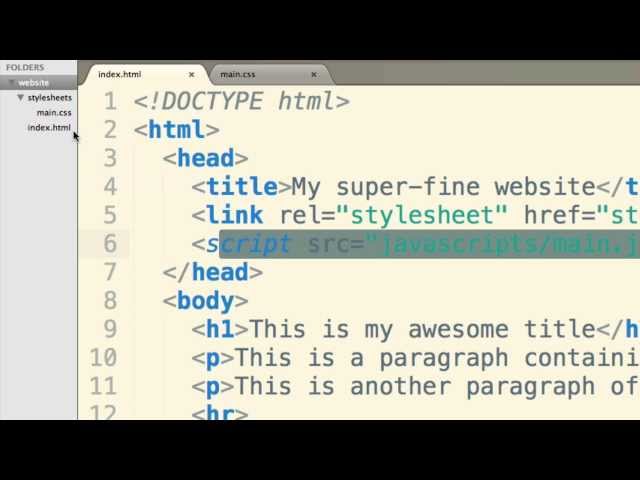Click the opening html tag
This screenshot has height=480, width=640.
point(177,130)
